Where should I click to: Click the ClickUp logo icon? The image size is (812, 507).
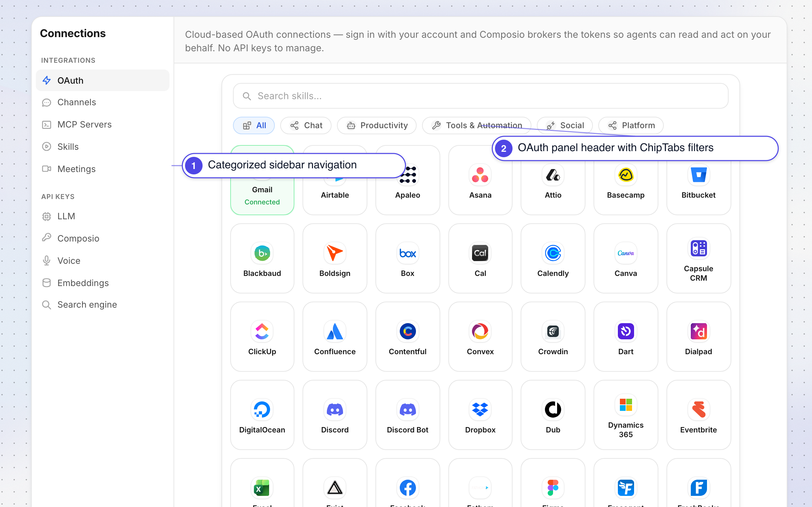262,331
